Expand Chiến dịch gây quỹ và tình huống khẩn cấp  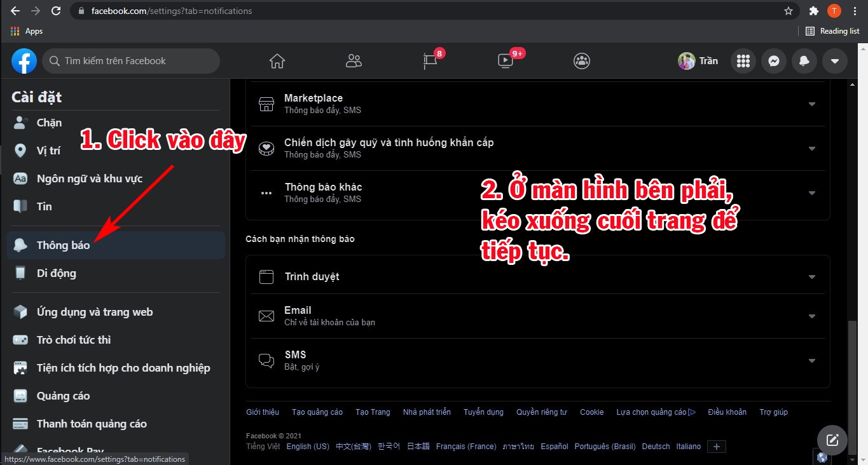click(538, 149)
